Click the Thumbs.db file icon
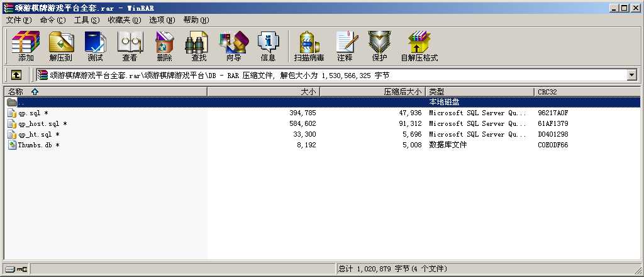 pos(13,145)
